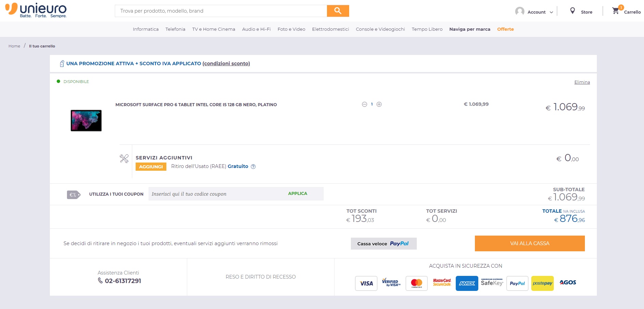Click the product search input field
The image size is (644, 309).
click(221, 11)
